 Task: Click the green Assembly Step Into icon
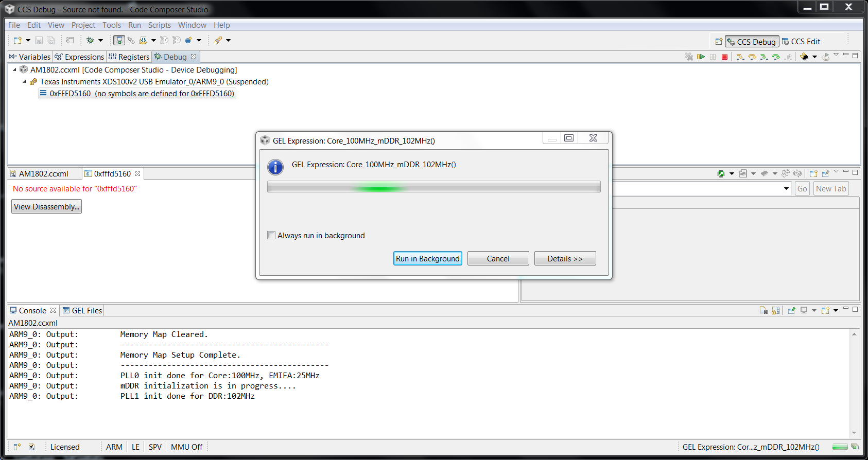pos(764,57)
